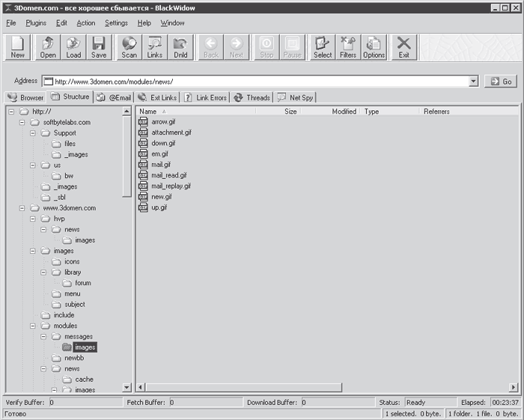
Task: Click the Save toolbar icon
Action: [x=99, y=47]
